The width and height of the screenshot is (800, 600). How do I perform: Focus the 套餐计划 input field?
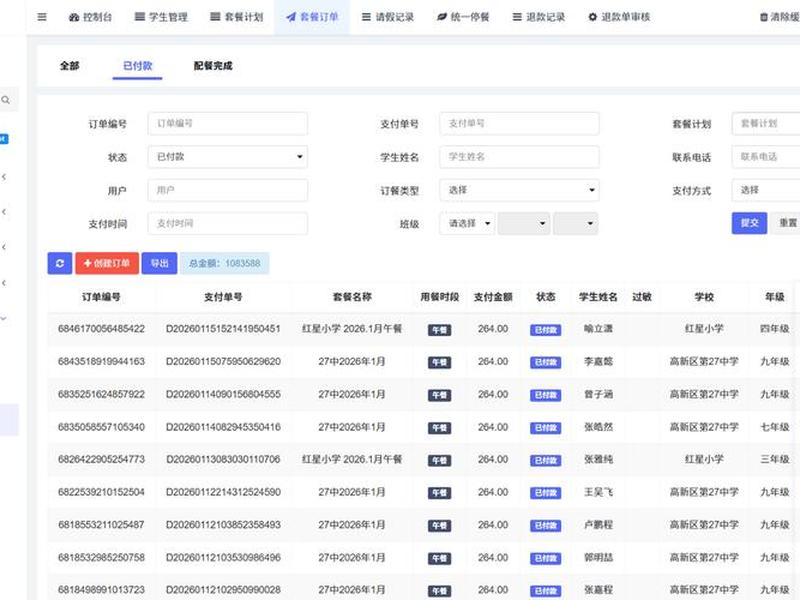tap(766, 123)
